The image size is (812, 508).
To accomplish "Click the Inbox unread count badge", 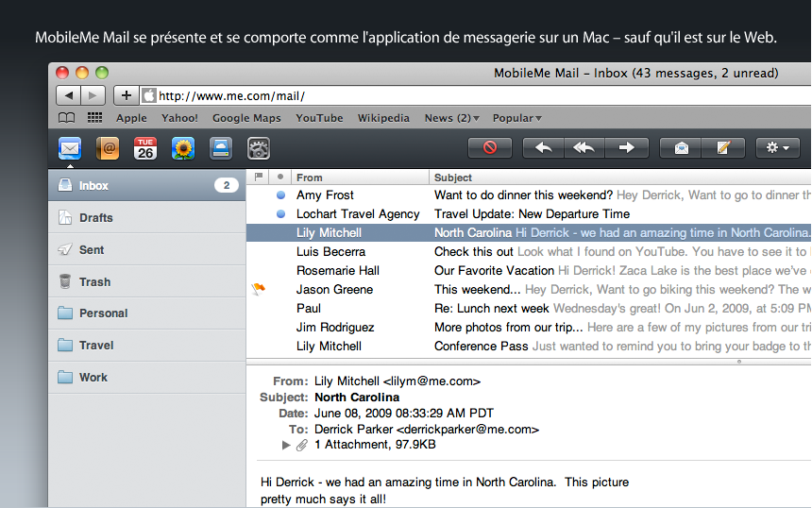I will point(227,185).
